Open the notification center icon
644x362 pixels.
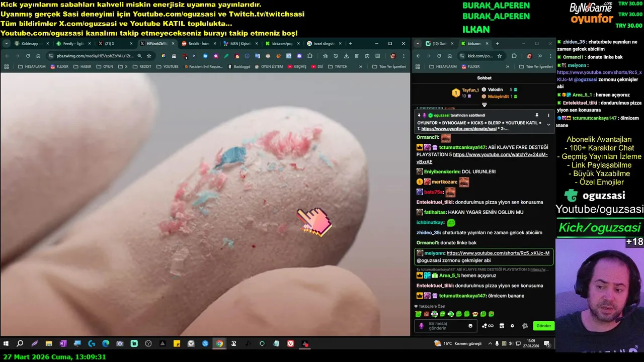pos(547,343)
